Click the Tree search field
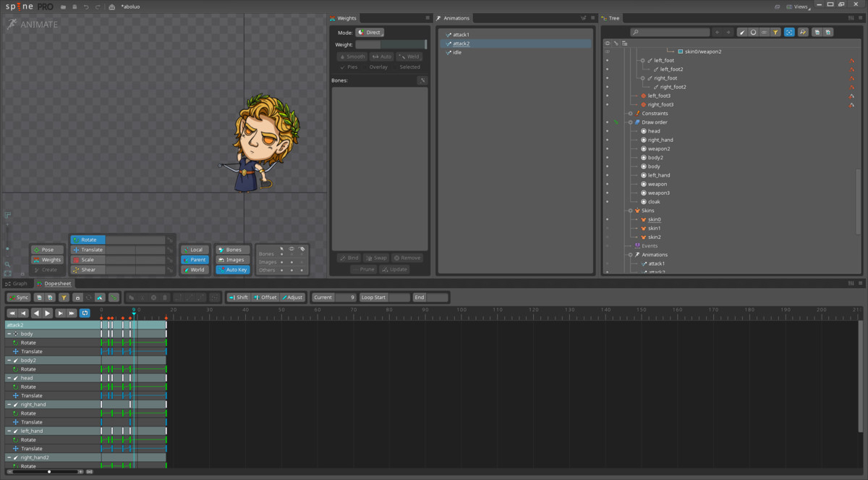 [x=670, y=33]
